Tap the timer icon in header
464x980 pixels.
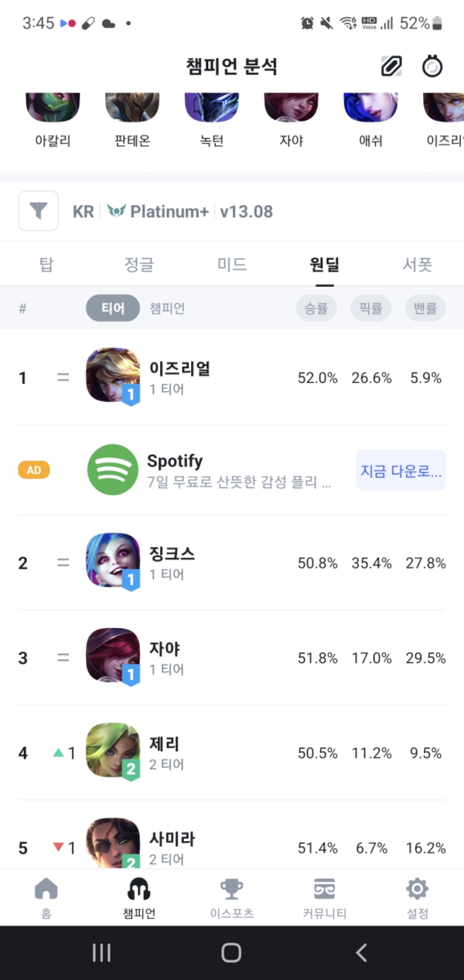tap(432, 66)
